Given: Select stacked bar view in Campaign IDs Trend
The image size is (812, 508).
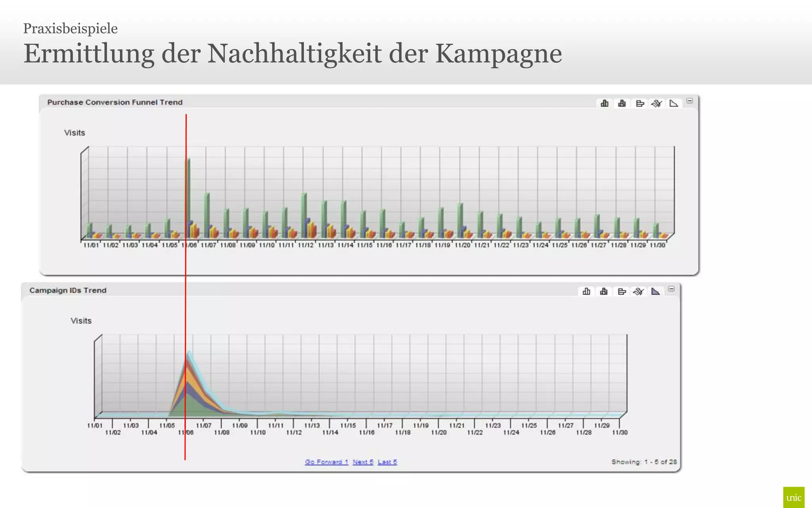Looking at the screenshot, I should coord(604,292).
